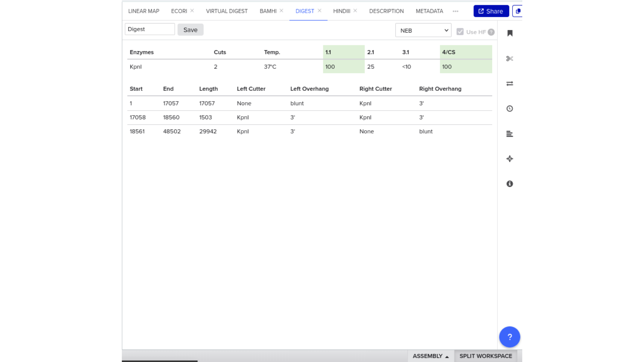Click the Save button
The width and height of the screenshot is (644, 362).
point(190,30)
